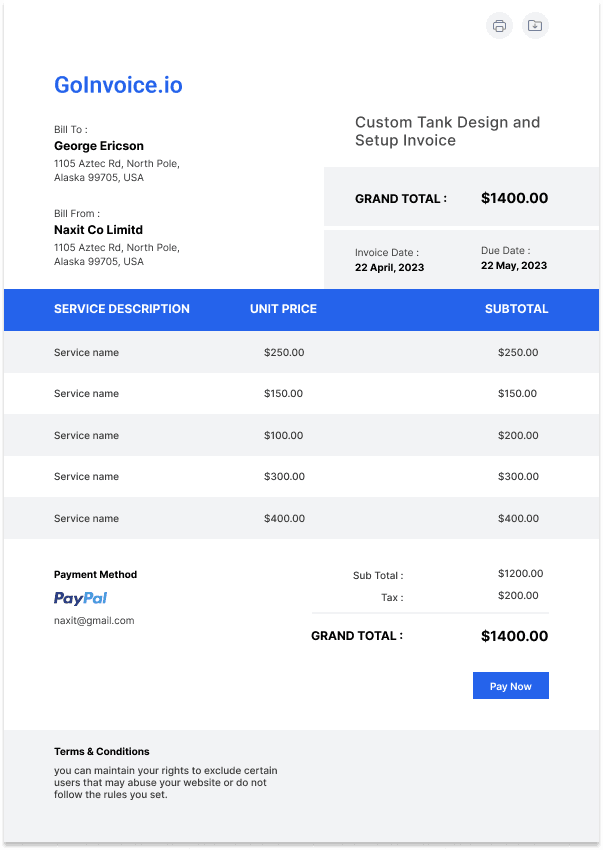Click the George Ericson client name
This screenshot has height=850, width=603.
tap(99, 146)
